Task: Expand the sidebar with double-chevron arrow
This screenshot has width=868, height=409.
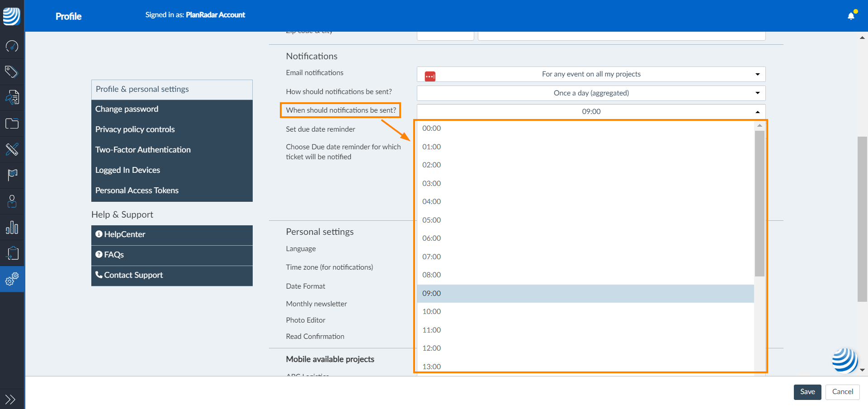Action: click(x=10, y=399)
